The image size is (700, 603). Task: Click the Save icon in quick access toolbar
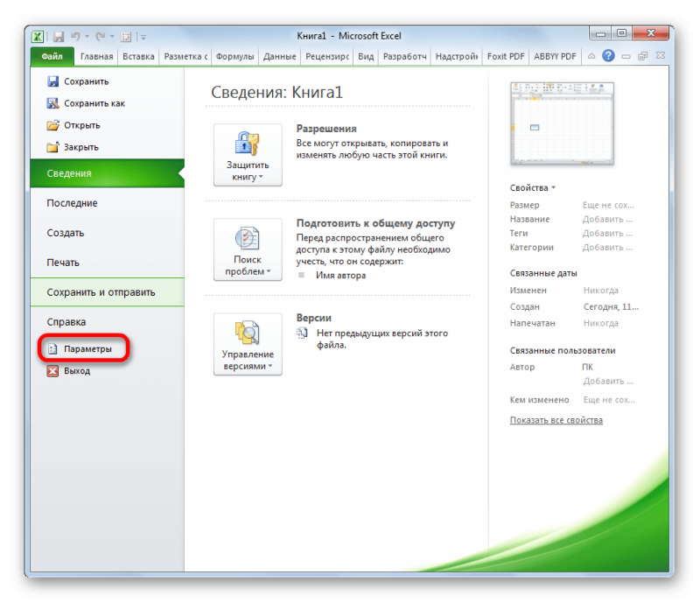click(59, 37)
